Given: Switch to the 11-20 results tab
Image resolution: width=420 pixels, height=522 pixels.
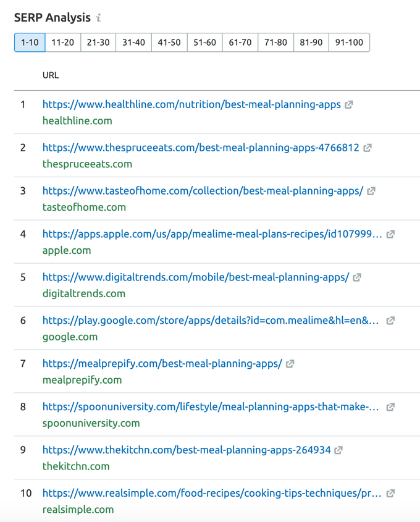Looking at the screenshot, I should [63, 42].
